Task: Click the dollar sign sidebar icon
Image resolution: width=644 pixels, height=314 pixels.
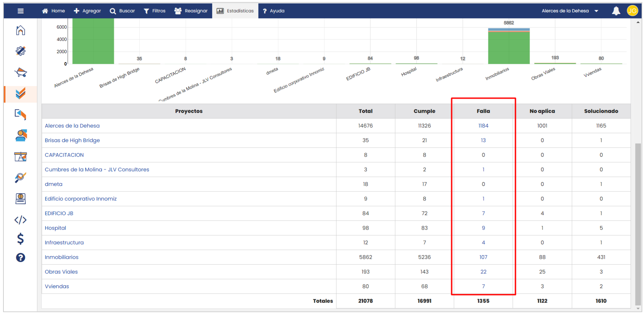Action: 21,239
